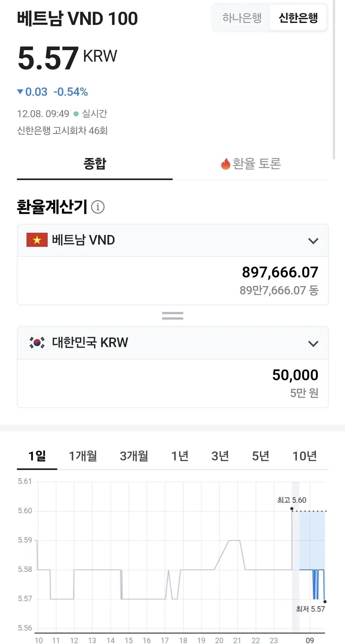Viewport: 345px width, 644px height.
Task: Show the 10년 chart range
Action: tap(305, 456)
